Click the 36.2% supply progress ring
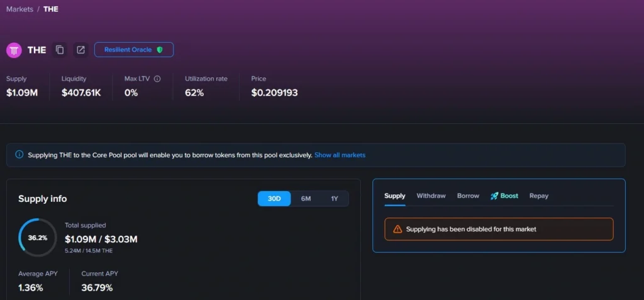Image resolution: width=644 pixels, height=300 pixels. pos(38,238)
